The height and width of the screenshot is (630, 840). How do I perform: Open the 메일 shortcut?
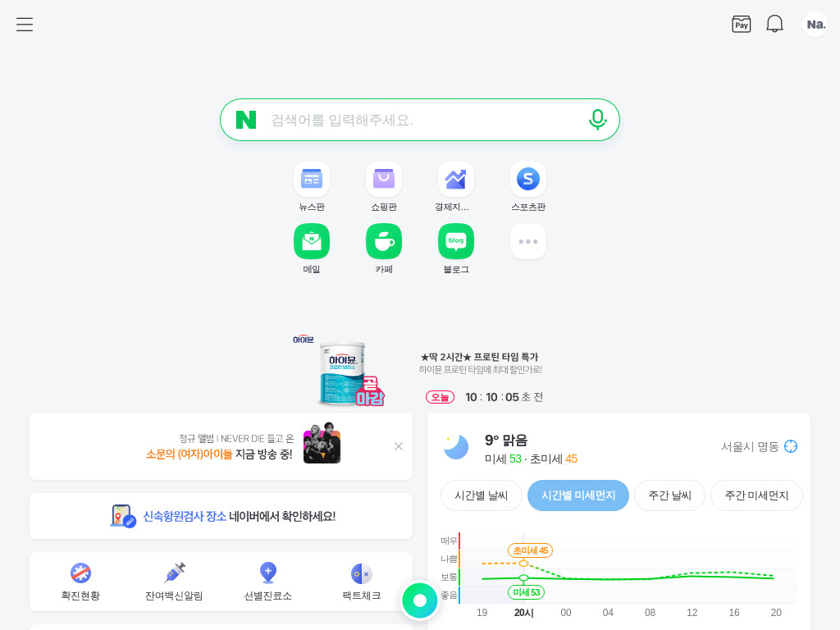click(x=312, y=249)
